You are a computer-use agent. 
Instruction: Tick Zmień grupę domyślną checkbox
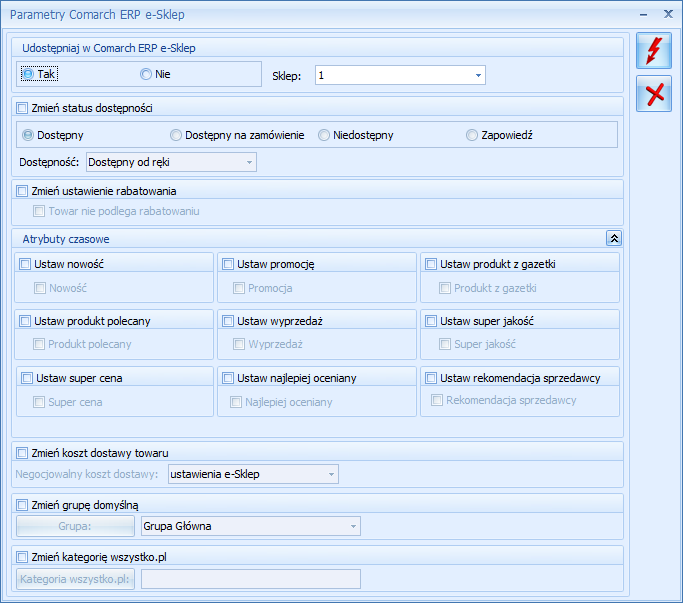pos(22,505)
